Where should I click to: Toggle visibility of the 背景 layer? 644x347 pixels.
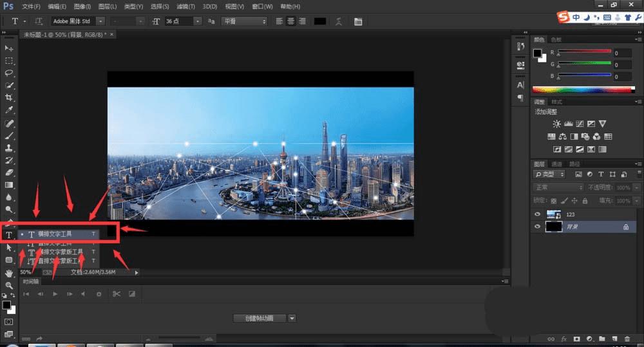point(538,227)
